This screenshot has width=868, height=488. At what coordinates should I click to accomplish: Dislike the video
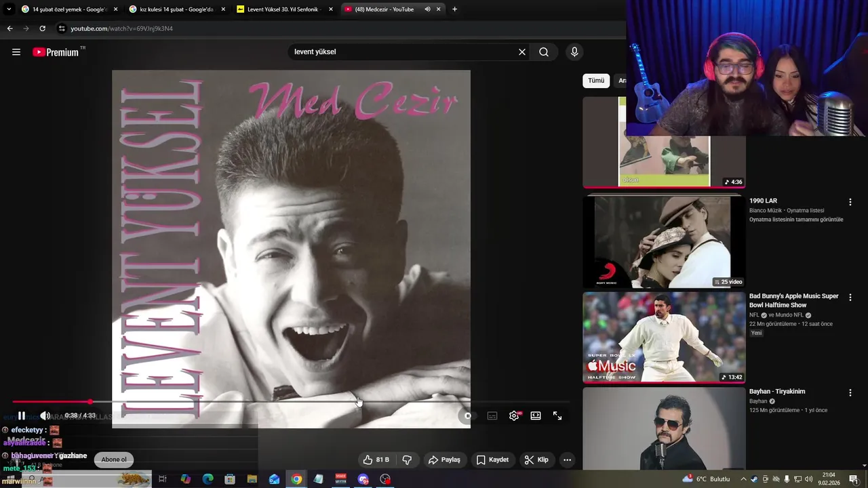tap(407, 460)
